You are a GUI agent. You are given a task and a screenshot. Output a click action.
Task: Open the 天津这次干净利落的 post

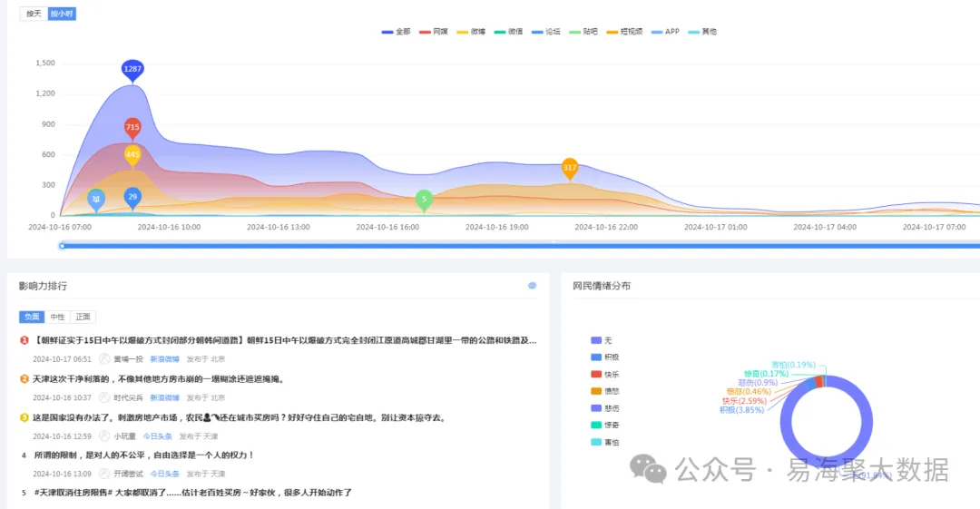coord(160,379)
